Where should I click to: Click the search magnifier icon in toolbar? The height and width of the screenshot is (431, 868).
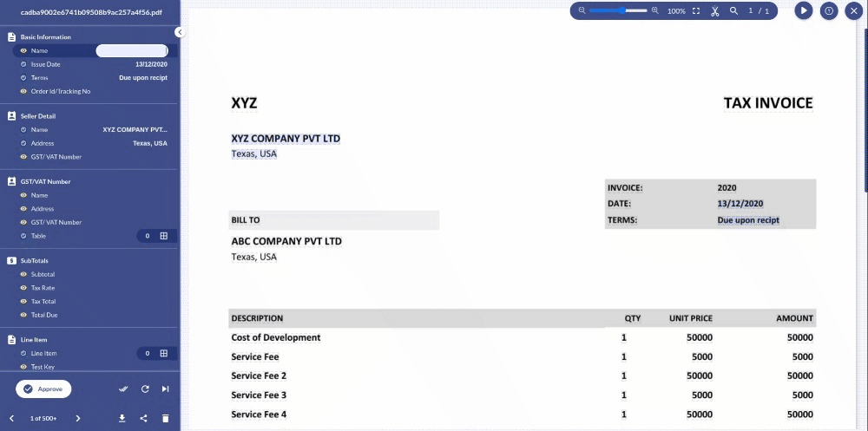click(x=733, y=10)
